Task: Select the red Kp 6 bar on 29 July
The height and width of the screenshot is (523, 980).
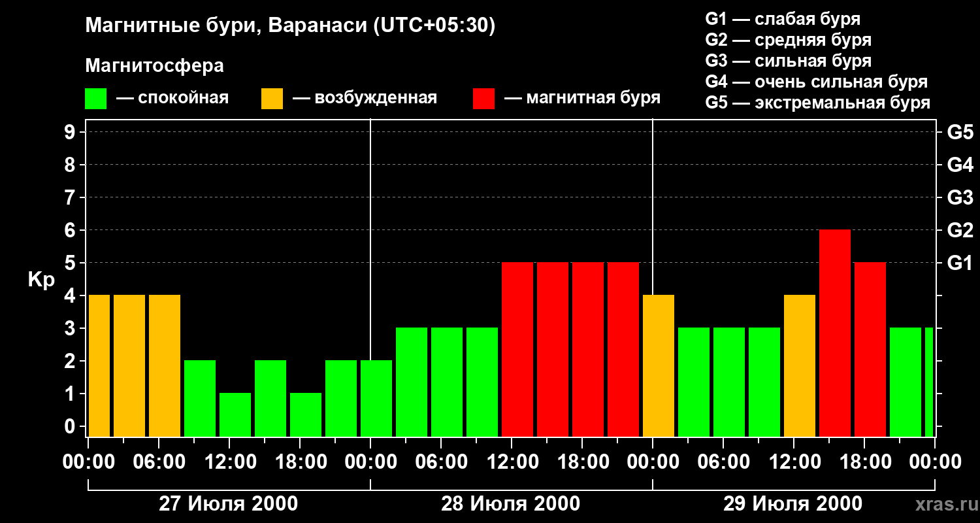Action: pos(835,333)
